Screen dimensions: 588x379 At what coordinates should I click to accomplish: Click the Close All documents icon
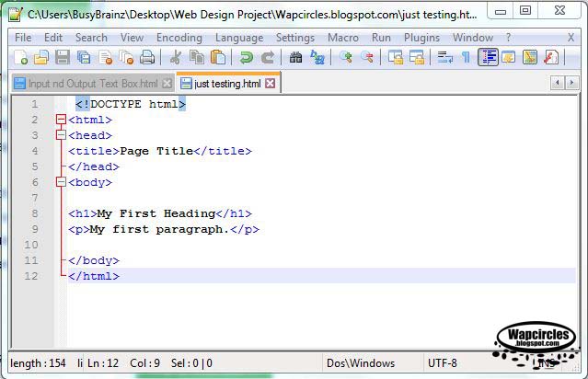(126, 58)
